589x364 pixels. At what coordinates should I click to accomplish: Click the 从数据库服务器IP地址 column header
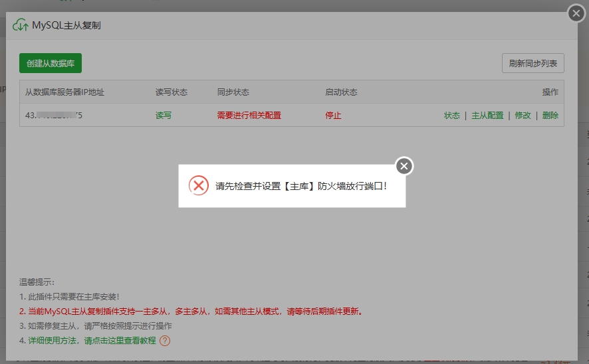pos(64,92)
